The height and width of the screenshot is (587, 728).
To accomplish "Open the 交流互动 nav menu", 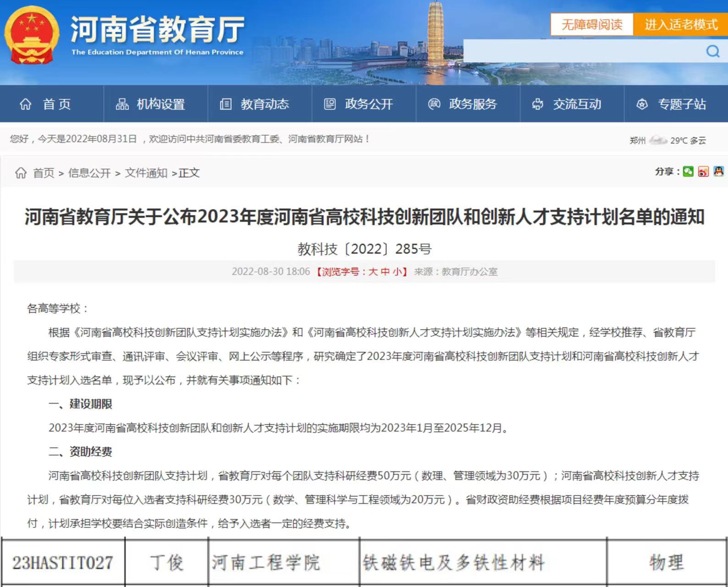I will click(572, 104).
